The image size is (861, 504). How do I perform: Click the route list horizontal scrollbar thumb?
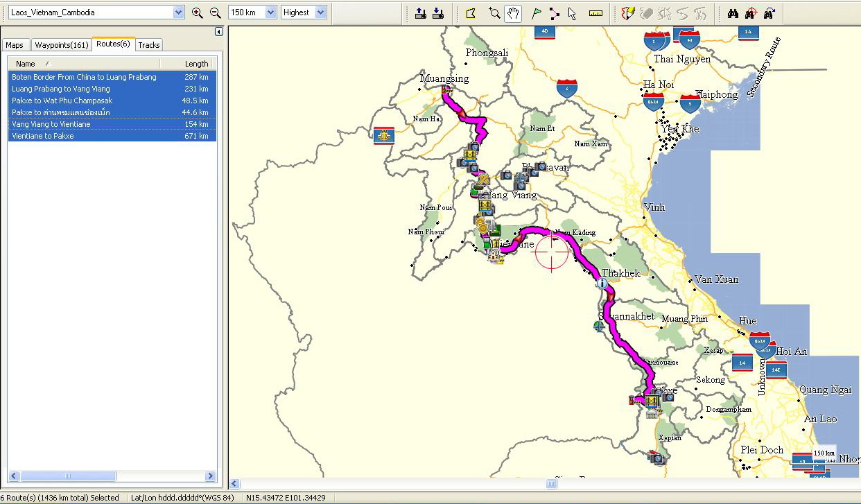coord(68,476)
